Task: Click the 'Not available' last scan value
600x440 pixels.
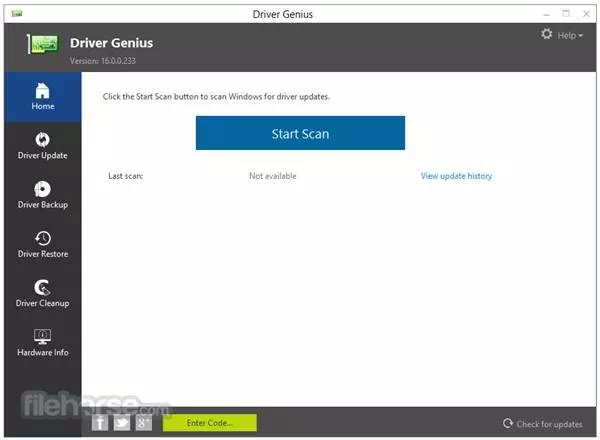Action: pyautogui.click(x=272, y=176)
